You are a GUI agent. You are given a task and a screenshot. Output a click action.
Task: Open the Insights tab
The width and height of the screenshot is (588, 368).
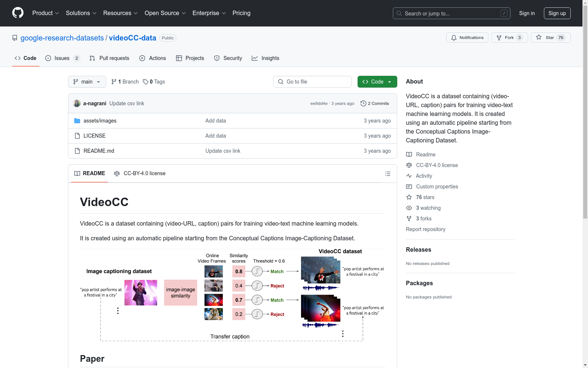click(265, 58)
